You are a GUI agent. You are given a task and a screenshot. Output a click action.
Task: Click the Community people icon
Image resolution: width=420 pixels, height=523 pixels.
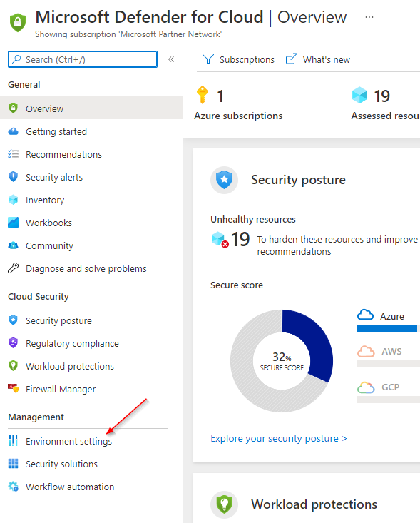(x=13, y=245)
